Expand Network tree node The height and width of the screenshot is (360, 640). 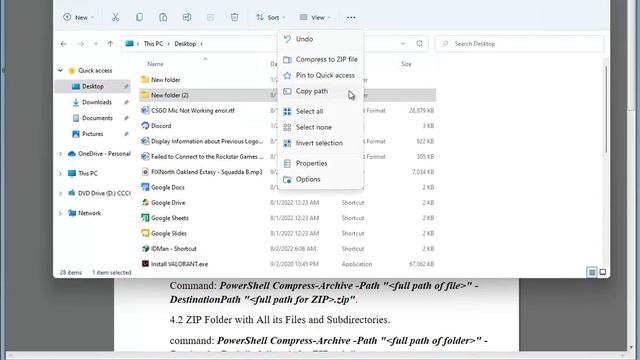click(x=60, y=213)
